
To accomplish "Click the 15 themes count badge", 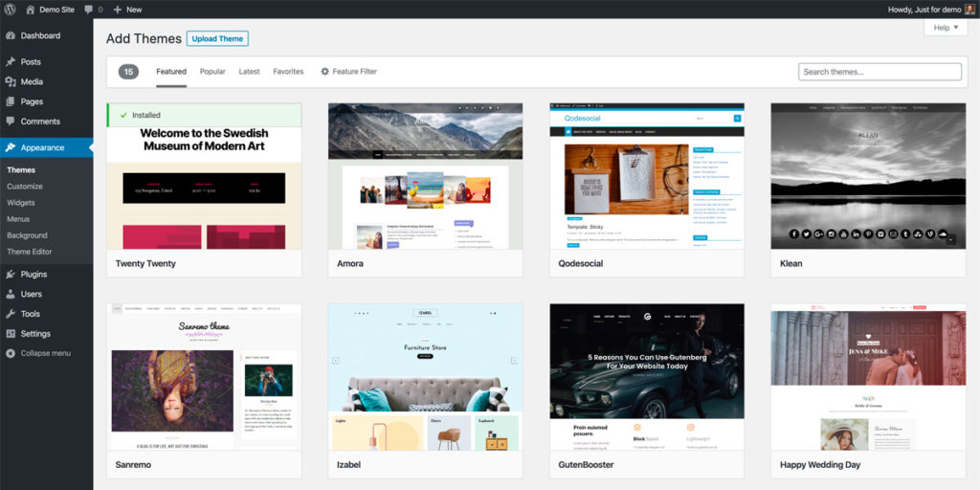I will tap(129, 72).
